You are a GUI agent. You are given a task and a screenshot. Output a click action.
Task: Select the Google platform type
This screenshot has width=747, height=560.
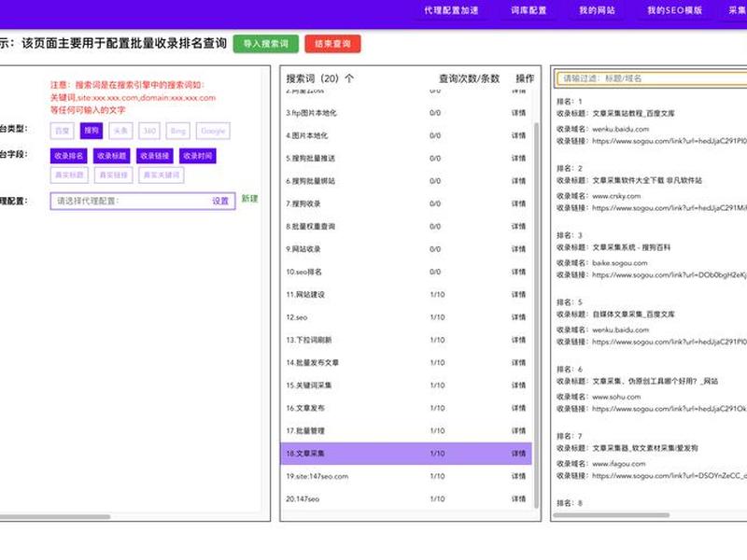tap(213, 131)
